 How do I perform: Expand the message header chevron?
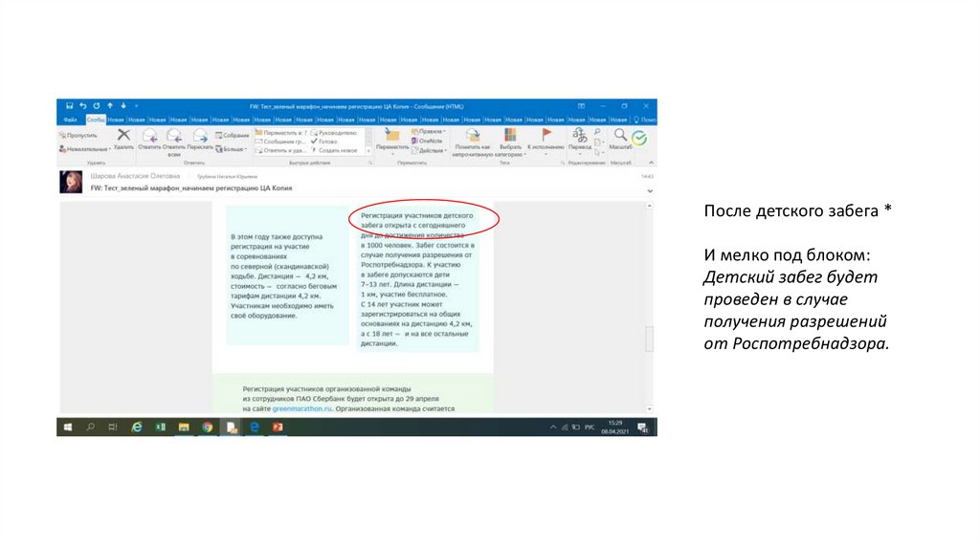pyautogui.click(x=650, y=191)
